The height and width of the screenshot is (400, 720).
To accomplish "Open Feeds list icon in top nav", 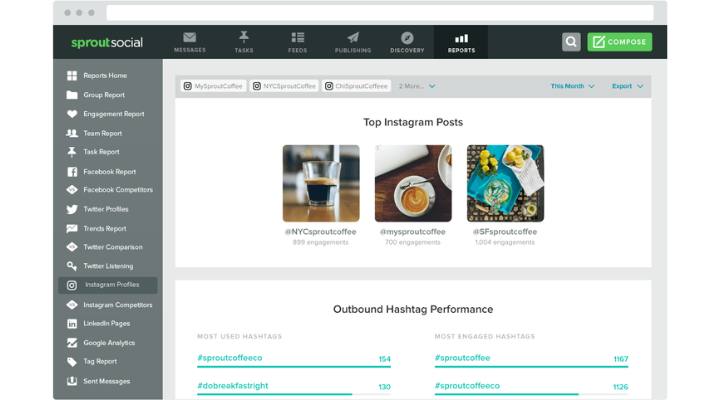I will (x=298, y=38).
